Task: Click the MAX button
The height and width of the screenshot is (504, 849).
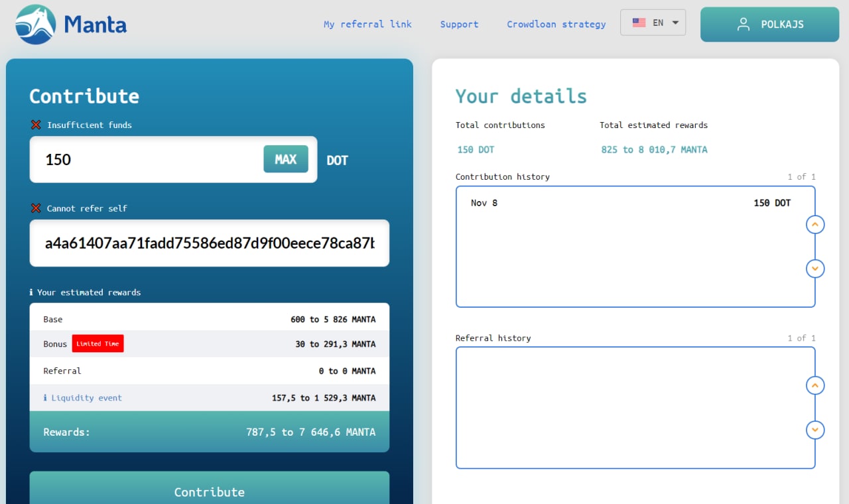Action: pyautogui.click(x=286, y=159)
